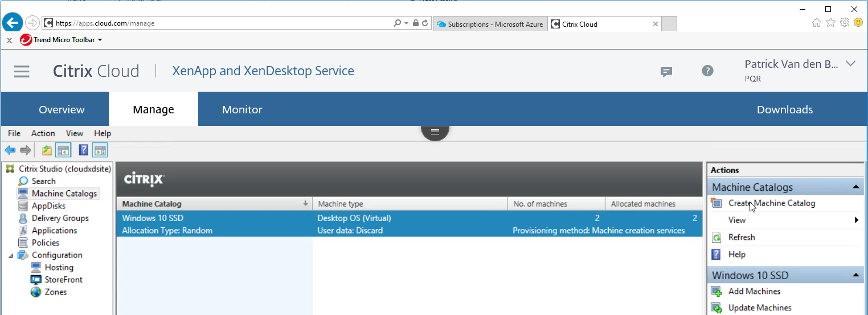Click the browser back arrow button

tap(12, 23)
